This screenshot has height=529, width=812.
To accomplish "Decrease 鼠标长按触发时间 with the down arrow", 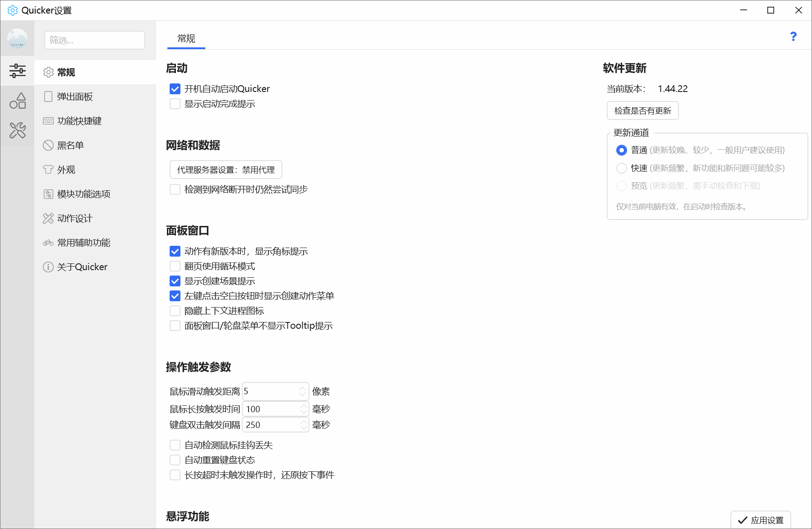I will click(304, 412).
